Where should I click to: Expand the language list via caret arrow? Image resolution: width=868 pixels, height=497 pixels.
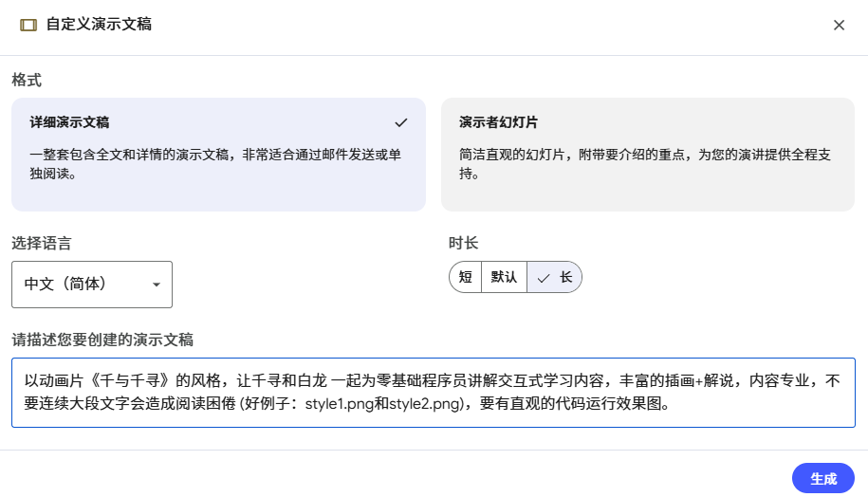click(x=157, y=285)
